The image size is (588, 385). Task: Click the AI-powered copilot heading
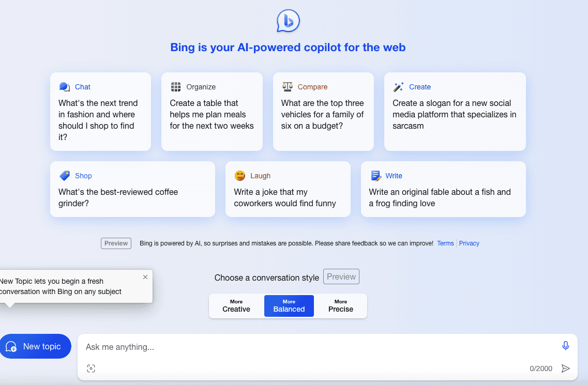pos(288,47)
